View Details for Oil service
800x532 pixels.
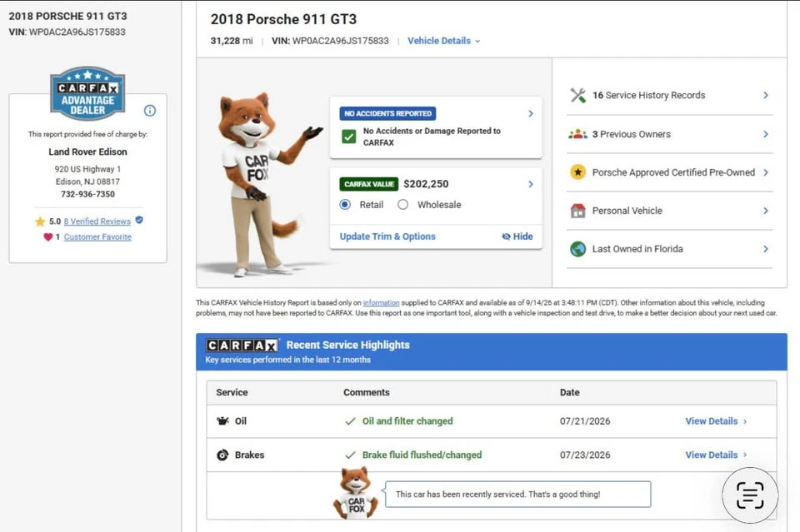pyautogui.click(x=716, y=421)
